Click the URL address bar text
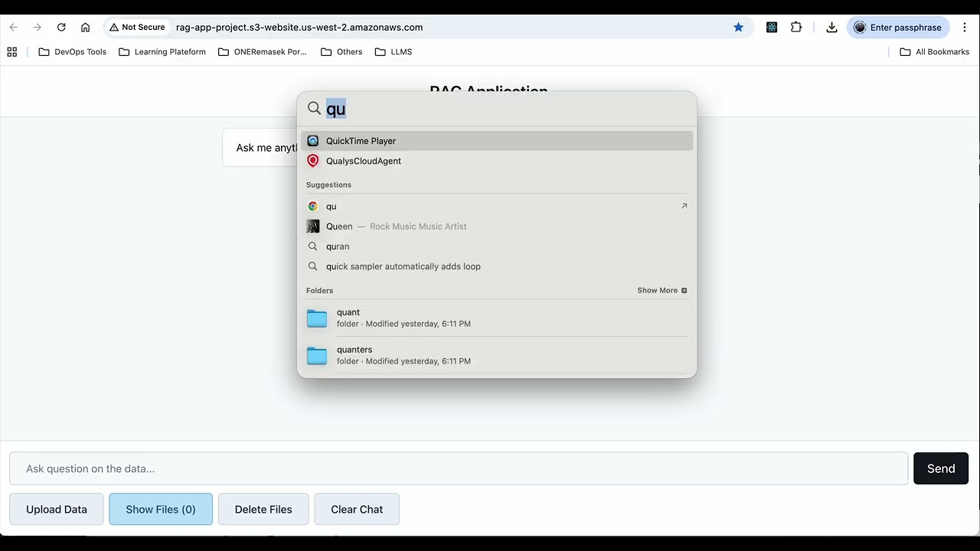The height and width of the screenshot is (551, 980). [x=299, y=28]
